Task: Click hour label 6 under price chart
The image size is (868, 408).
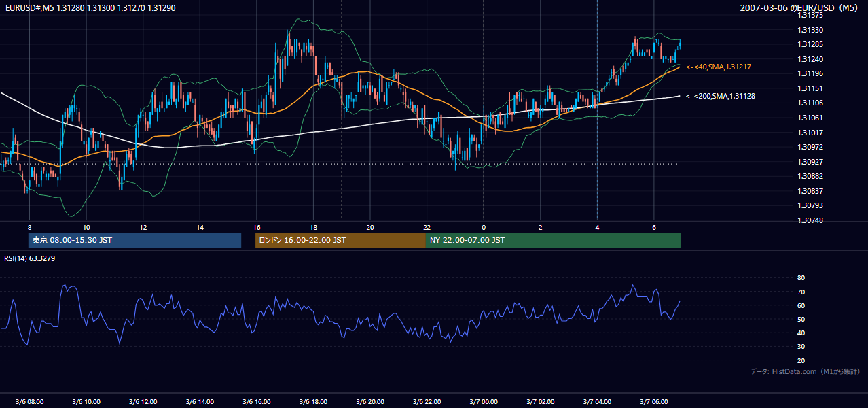Action: 654,227
